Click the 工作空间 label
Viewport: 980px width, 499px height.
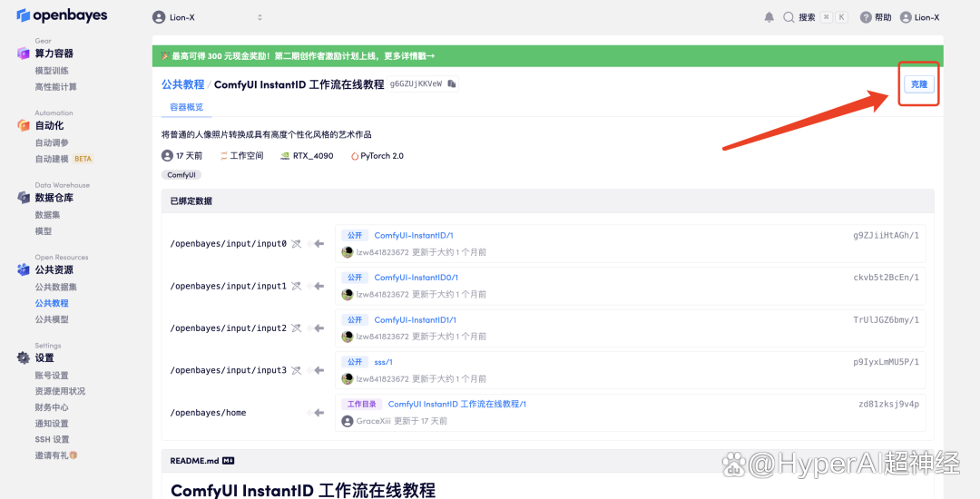tap(246, 155)
